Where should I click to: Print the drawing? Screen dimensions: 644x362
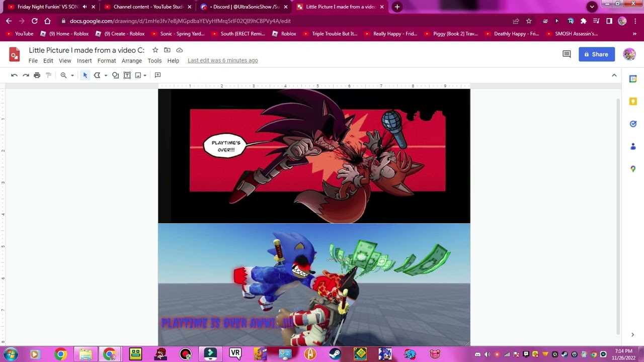pos(37,75)
